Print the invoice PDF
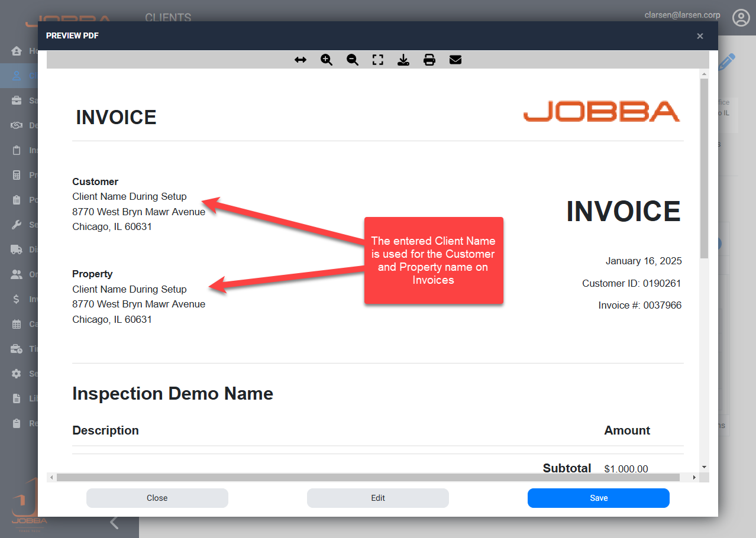Image resolution: width=756 pixels, height=538 pixels. tap(429, 60)
